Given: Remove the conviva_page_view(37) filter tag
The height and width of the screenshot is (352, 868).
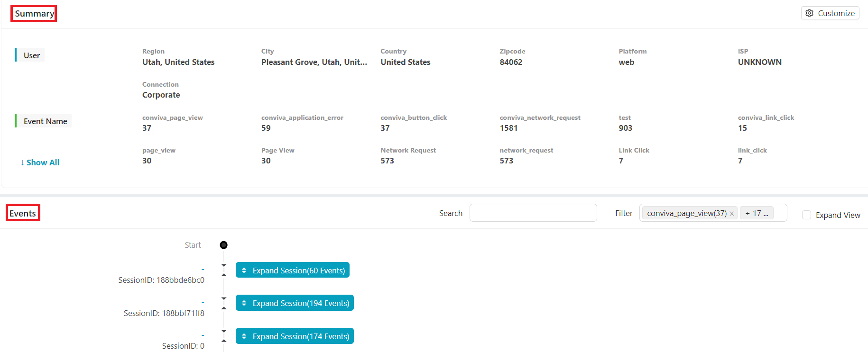Looking at the screenshot, I should [x=732, y=214].
